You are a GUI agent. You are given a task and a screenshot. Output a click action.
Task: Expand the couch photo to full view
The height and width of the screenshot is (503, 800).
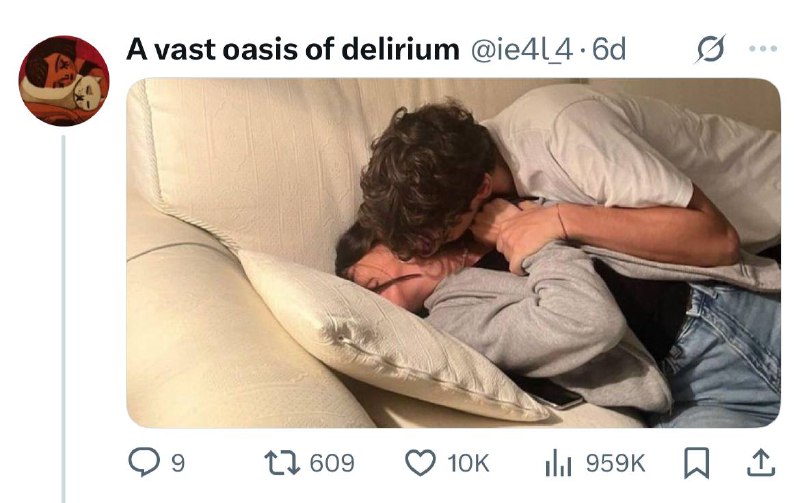pyautogui.click(x=454, y=253)
